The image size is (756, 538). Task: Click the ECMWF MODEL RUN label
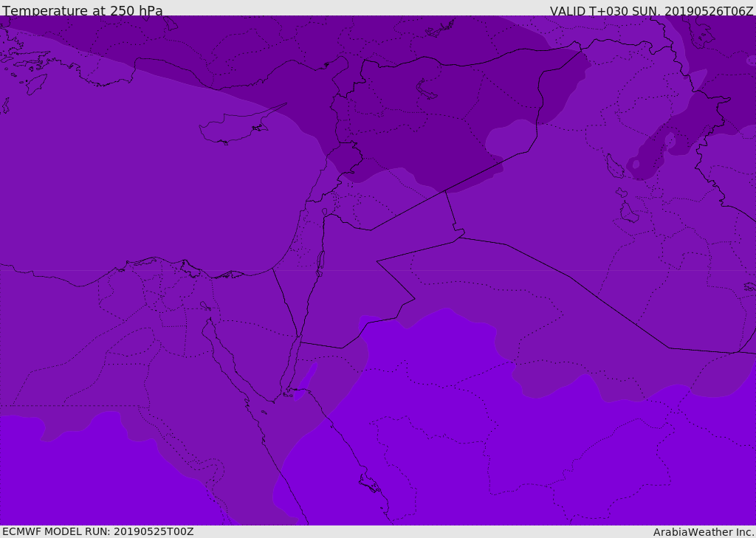coord(97,531)
